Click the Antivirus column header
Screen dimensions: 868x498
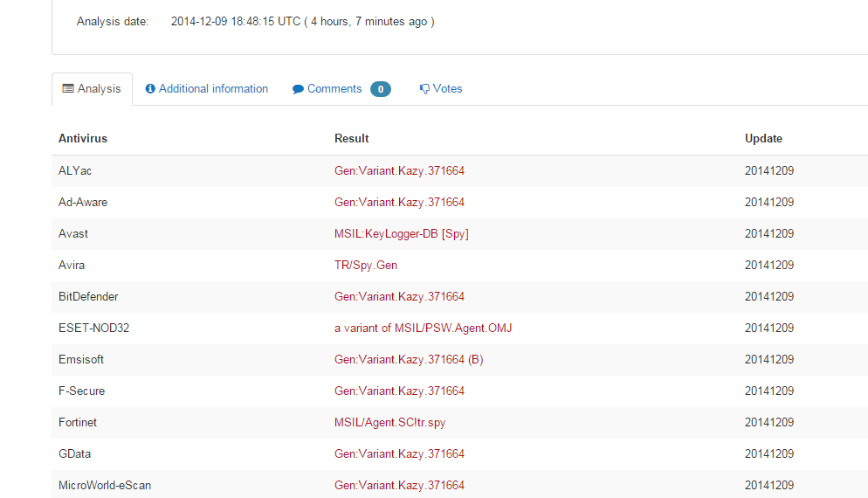(x=83, y=139)
